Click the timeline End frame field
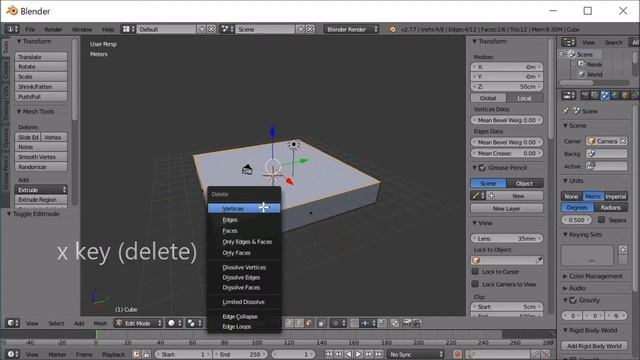 [x=240, y=354]
